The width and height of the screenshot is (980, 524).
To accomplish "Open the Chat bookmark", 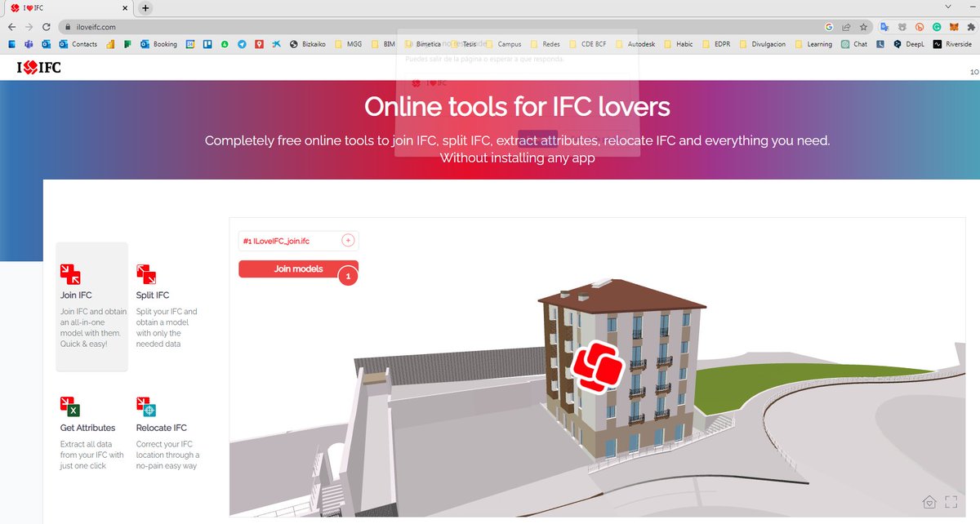I will tap(854, 44).
